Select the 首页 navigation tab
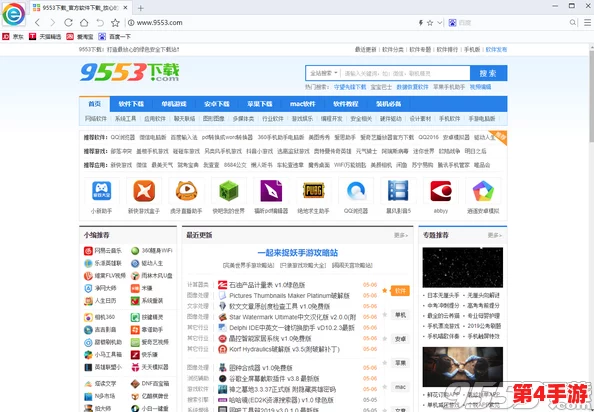The image size is (594, 412). pyautogui.click(x=95, y=104)
